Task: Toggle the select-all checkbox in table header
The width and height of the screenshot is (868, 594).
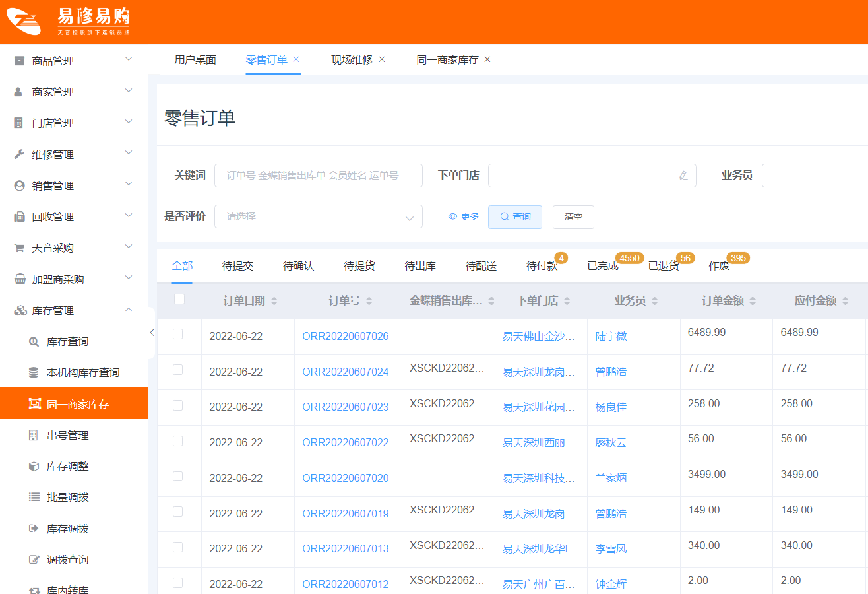Action: [x=179, y=300]
